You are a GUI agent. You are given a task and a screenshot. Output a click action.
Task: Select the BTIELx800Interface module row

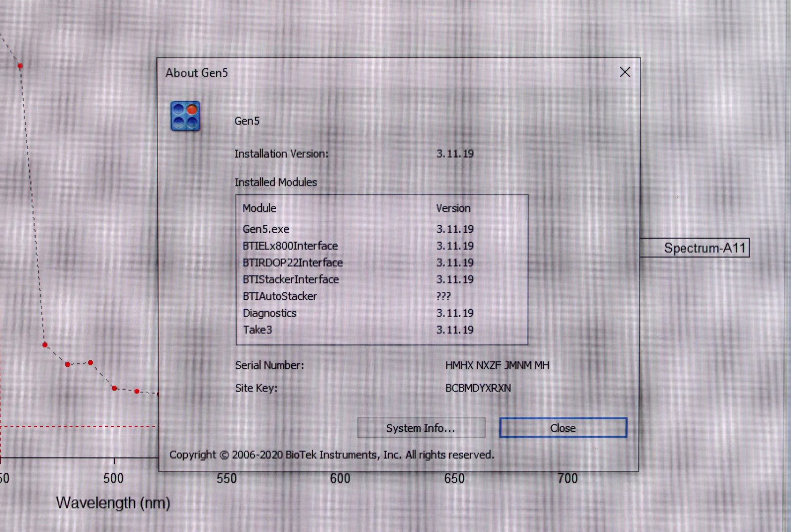290,246
